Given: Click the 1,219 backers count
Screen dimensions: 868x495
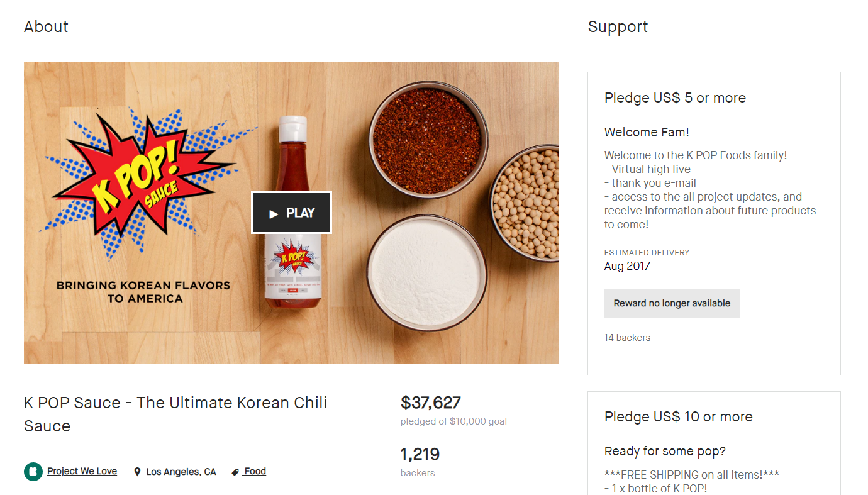Looking at the screenshot, I should coord(420,454).
